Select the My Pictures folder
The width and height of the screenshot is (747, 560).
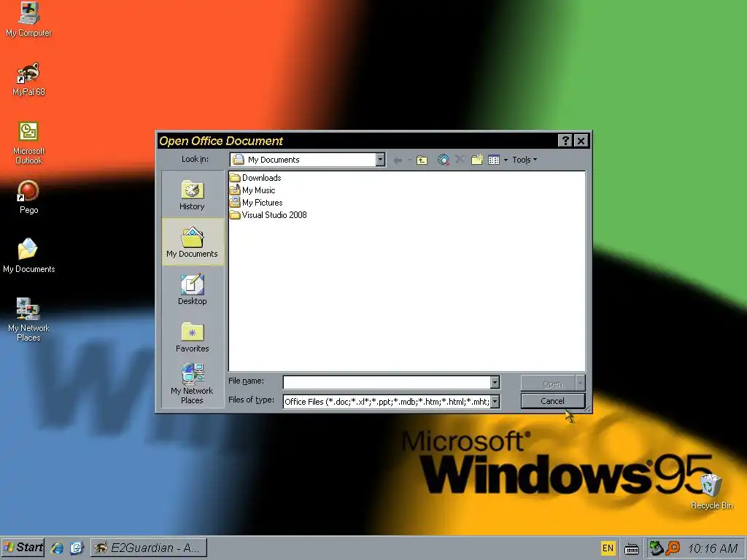click(x=256, y=203)
